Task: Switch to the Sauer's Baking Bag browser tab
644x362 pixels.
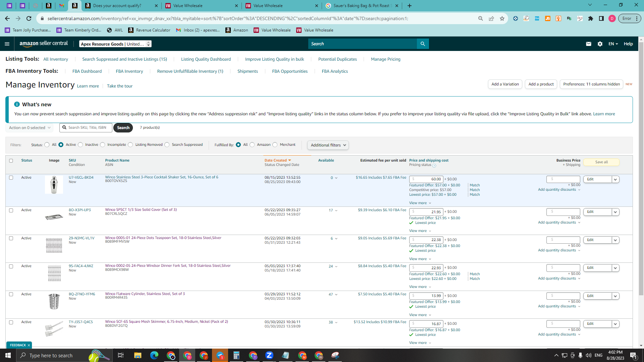Action: (x=362, y=6)
